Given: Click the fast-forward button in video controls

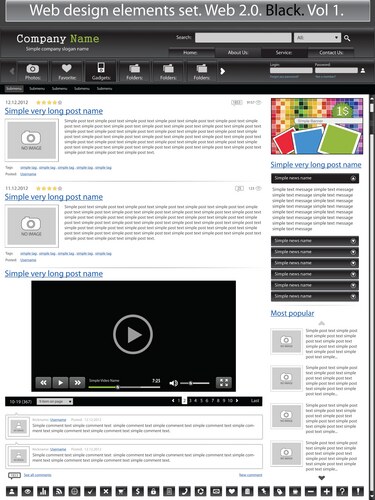Looking at the screenshot, I should tap(77, 383).
